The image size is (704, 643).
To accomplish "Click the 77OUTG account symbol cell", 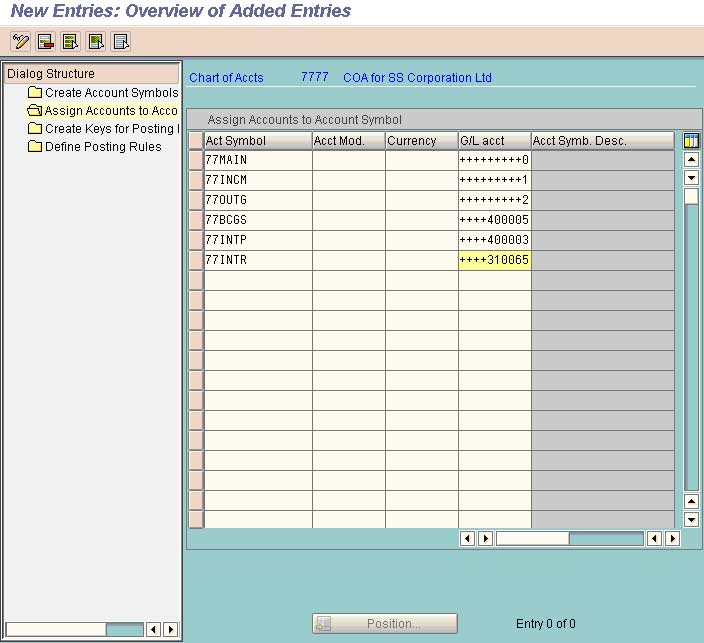I will tap(258, 200).
